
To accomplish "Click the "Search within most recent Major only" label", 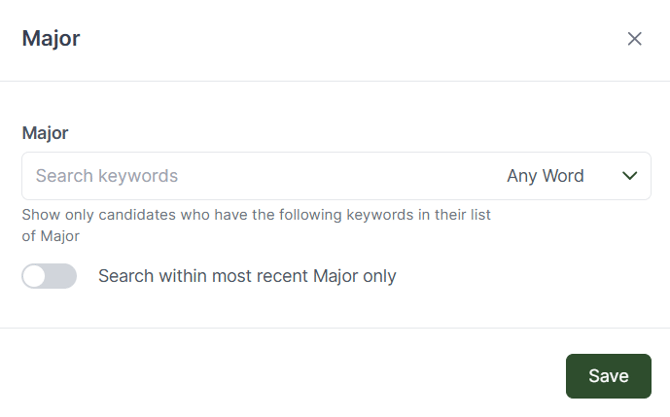I will pos(247,276).
